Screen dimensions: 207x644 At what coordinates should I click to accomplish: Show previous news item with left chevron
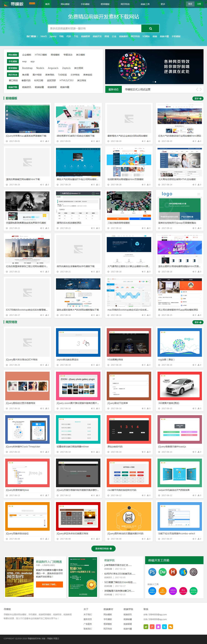(197, 89)
